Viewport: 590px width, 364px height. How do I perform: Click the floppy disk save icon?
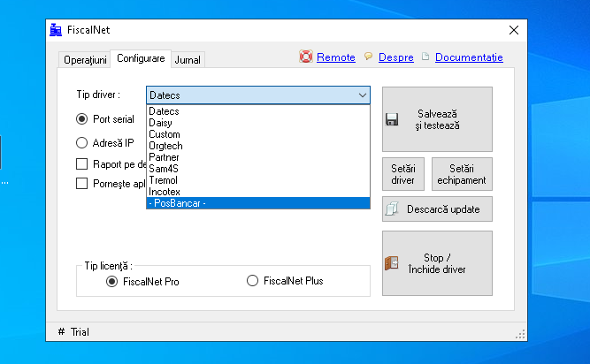[392, 119]
